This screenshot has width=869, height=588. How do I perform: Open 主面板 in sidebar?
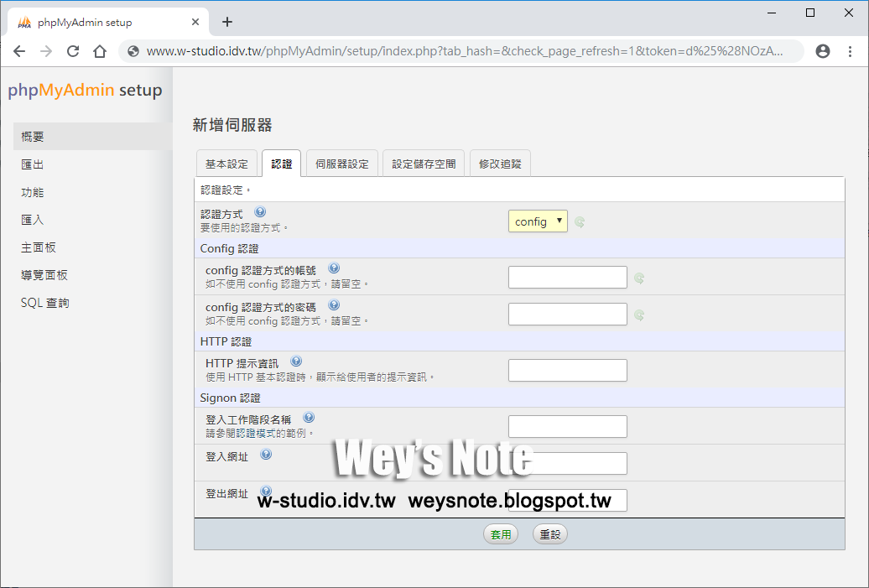[x=92, y=247]
